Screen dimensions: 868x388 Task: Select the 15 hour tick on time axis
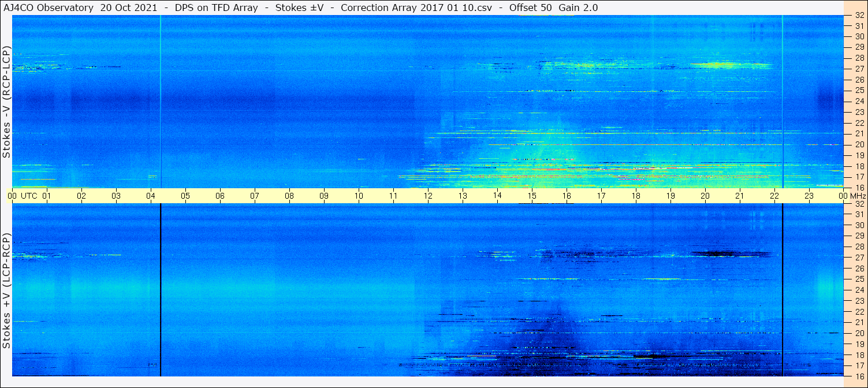coord(532,196)
